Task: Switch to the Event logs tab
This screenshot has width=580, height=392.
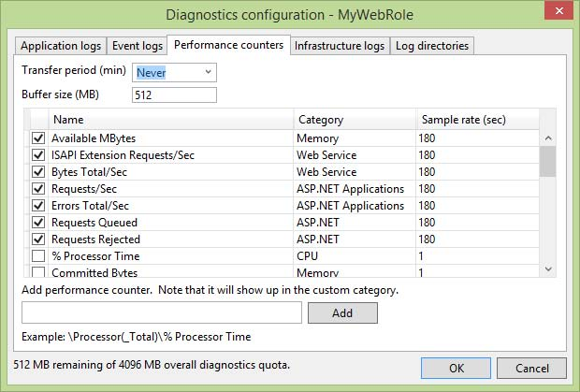Action: [x=138, y=46]
